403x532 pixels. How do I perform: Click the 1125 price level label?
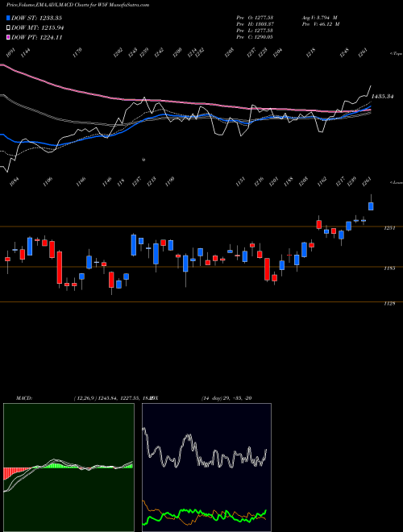[389, 304]
